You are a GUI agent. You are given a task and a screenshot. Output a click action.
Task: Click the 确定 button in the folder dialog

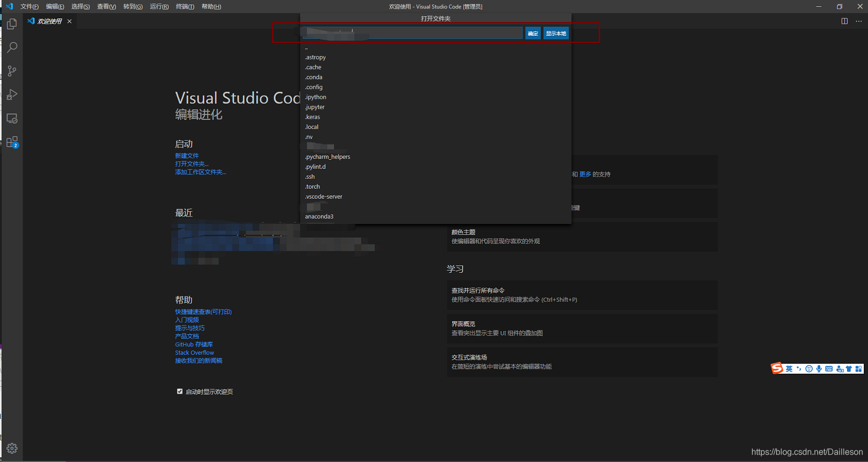(533, 34)
